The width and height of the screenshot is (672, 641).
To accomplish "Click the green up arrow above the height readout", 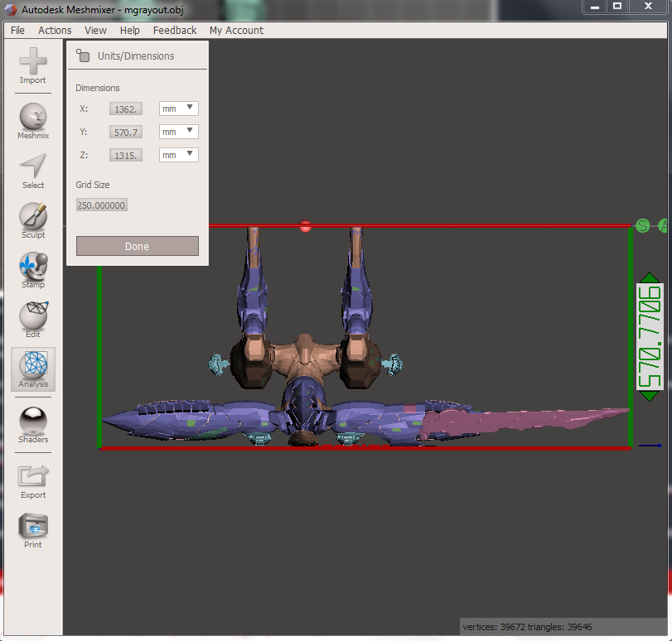I will pos(650,277).
